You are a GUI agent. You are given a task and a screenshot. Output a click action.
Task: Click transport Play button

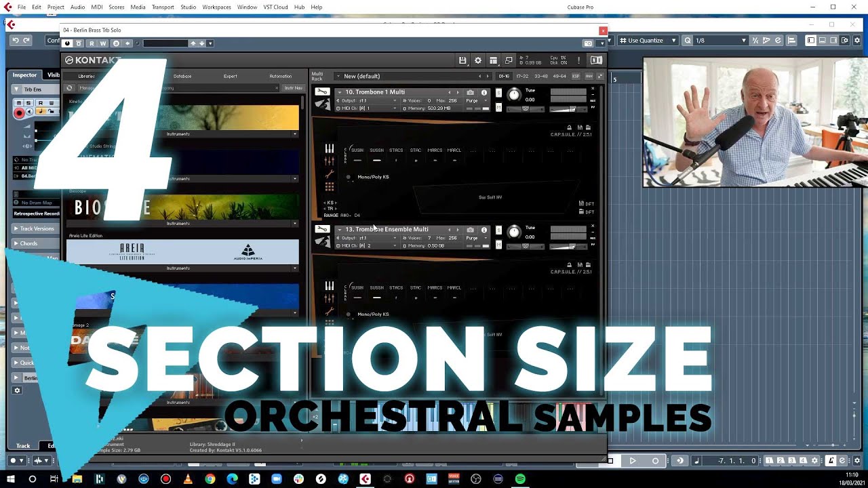click(633, 461)
